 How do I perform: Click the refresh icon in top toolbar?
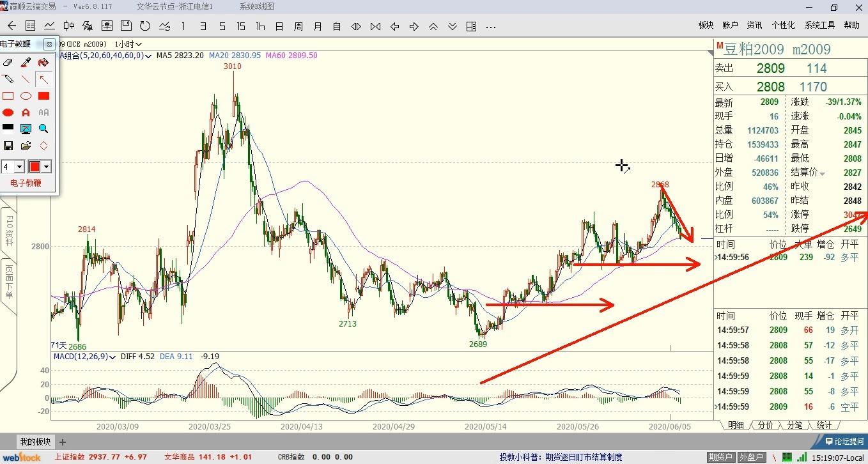coord(145,26)
